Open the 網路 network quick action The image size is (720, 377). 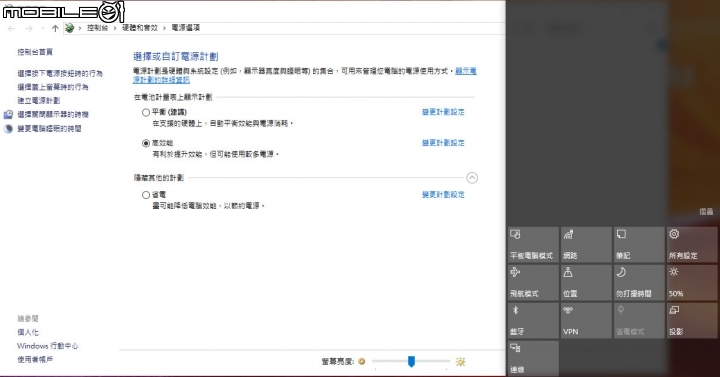click(x=586, y=245)
